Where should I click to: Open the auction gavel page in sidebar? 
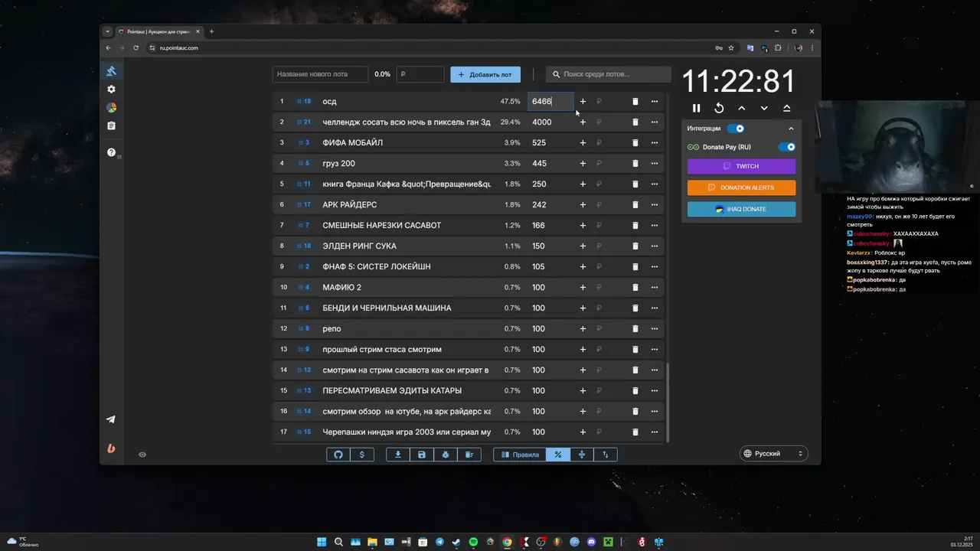(x=111, y=71)
